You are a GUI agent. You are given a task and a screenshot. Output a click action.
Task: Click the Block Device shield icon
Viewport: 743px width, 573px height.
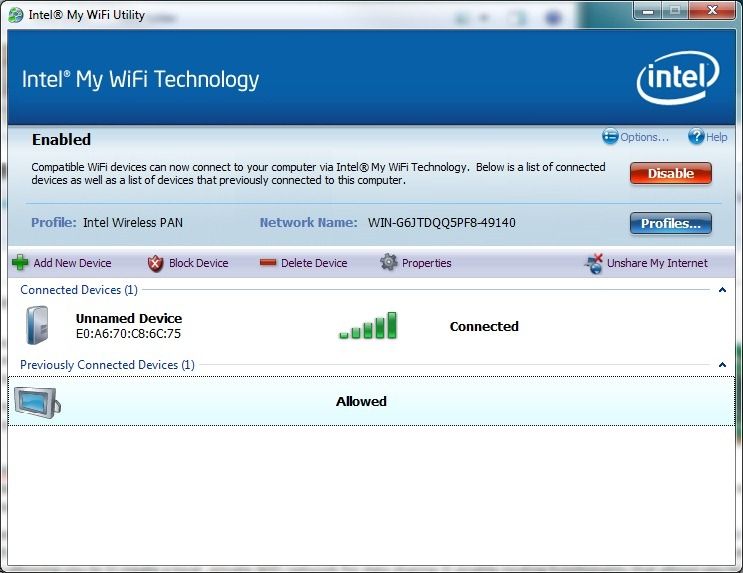click(x=155, y=263)
